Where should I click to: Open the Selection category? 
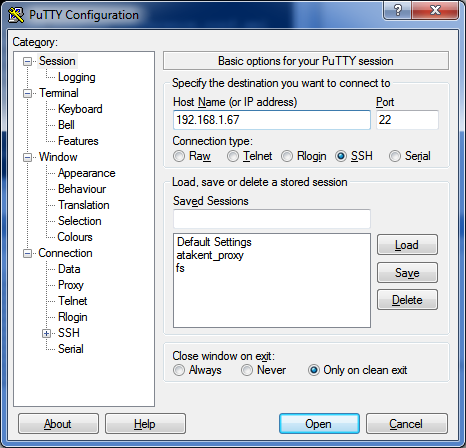click(79, 221)
